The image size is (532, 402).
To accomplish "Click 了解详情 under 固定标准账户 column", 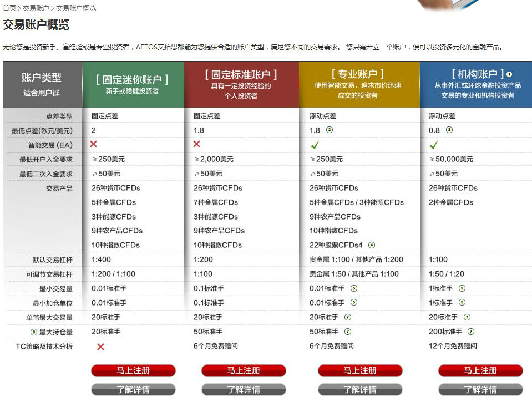I will pyautogui.click(x=244, y=389).
